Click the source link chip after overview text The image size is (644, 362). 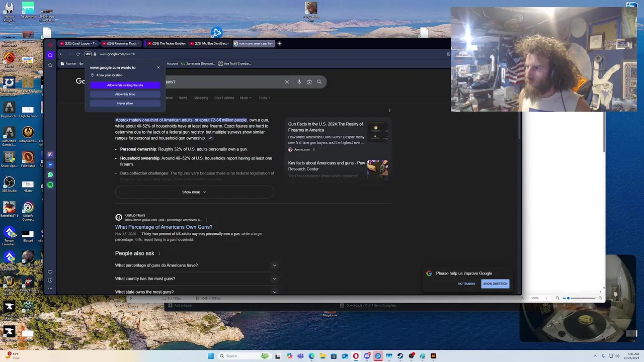[x=210, y=138]
